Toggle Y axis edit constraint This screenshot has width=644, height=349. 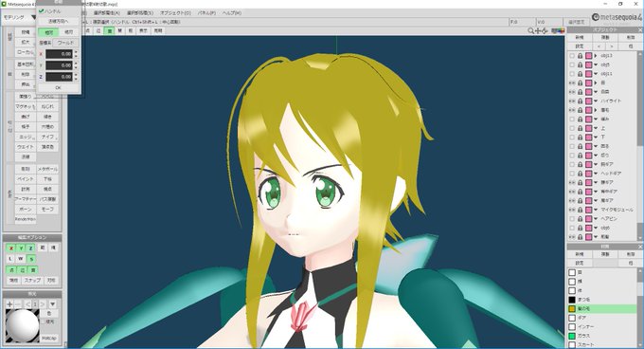coord(21,248)
